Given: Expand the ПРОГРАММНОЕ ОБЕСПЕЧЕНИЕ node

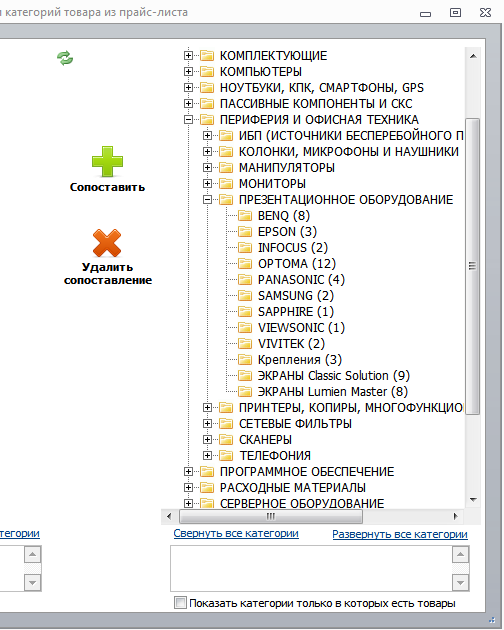Looking at the screenshot, I should click(x=188, y=471).
